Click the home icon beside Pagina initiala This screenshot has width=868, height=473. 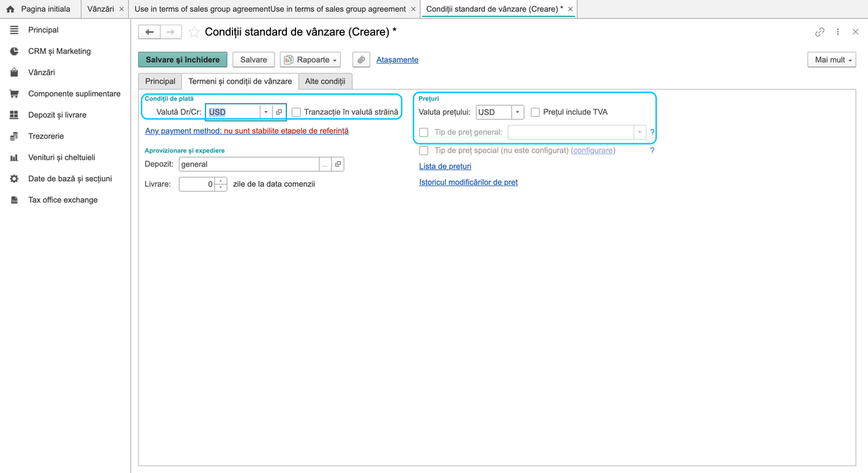coord(10,9)
